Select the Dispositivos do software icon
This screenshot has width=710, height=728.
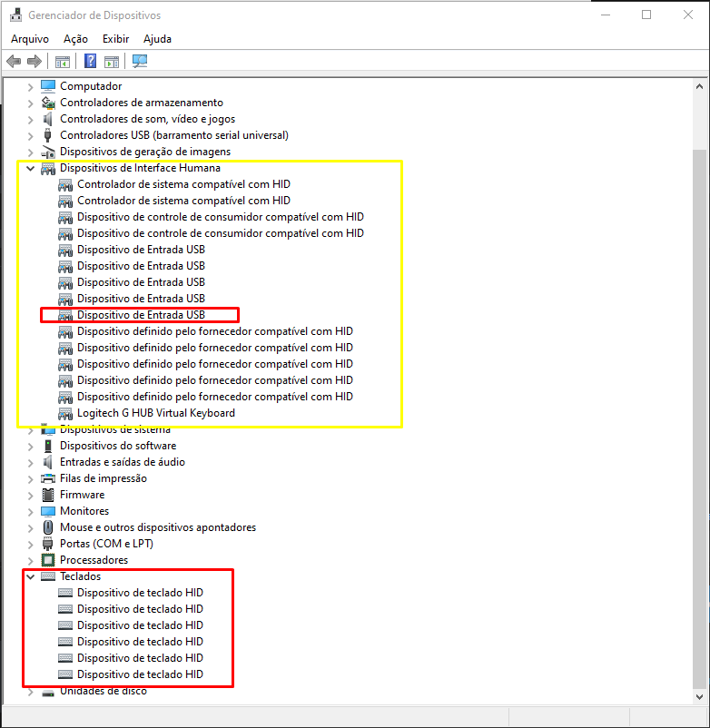tap(48, 446)
